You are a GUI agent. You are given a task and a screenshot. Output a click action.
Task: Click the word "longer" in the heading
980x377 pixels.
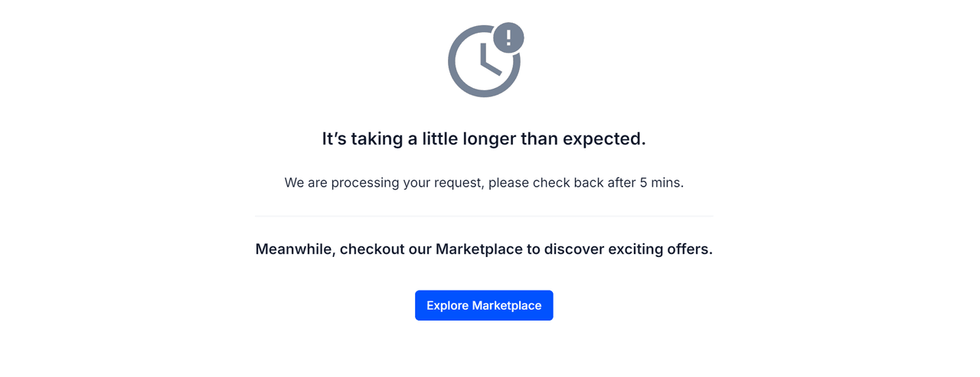click(489, 138)
